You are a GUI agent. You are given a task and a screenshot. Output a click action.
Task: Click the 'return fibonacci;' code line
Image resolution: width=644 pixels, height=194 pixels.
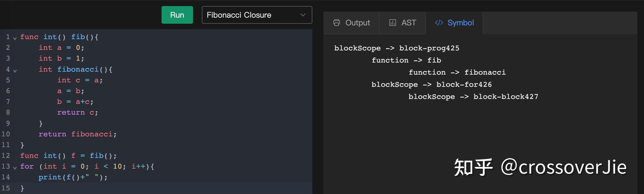pyautogui.click(x=78, y=134)
